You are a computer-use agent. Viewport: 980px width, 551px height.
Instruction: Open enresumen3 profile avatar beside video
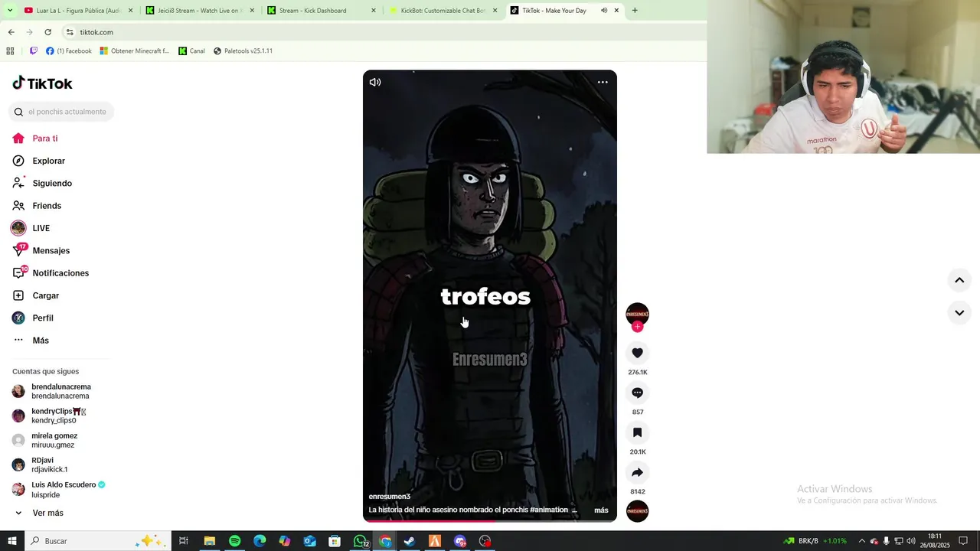click(637, 314)
